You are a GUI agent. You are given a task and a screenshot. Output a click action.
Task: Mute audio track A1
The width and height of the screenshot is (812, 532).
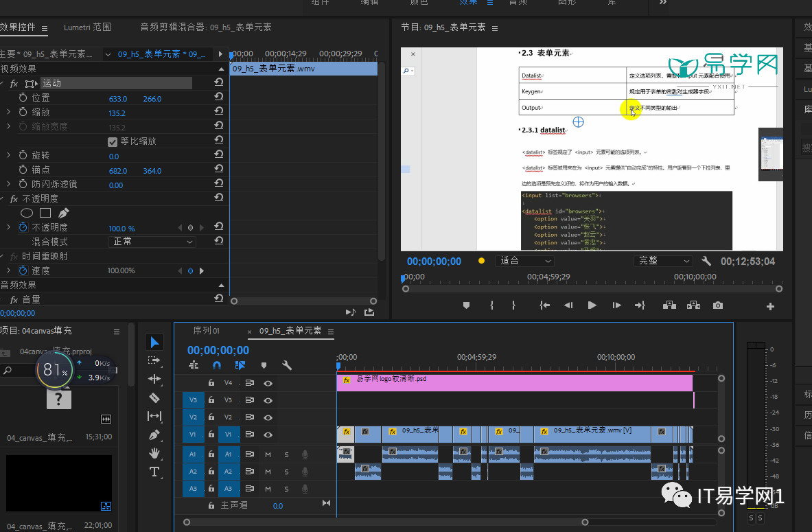coord(268,454)
